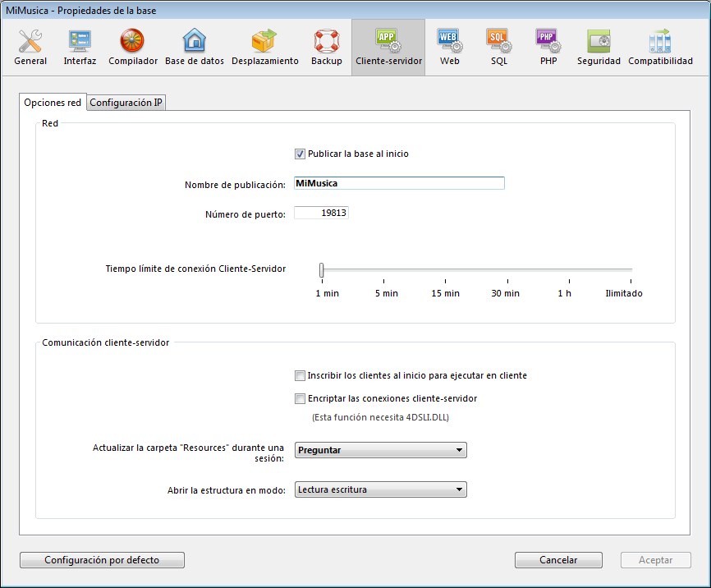Open the Compilador settings page

(x=132, y=47)
